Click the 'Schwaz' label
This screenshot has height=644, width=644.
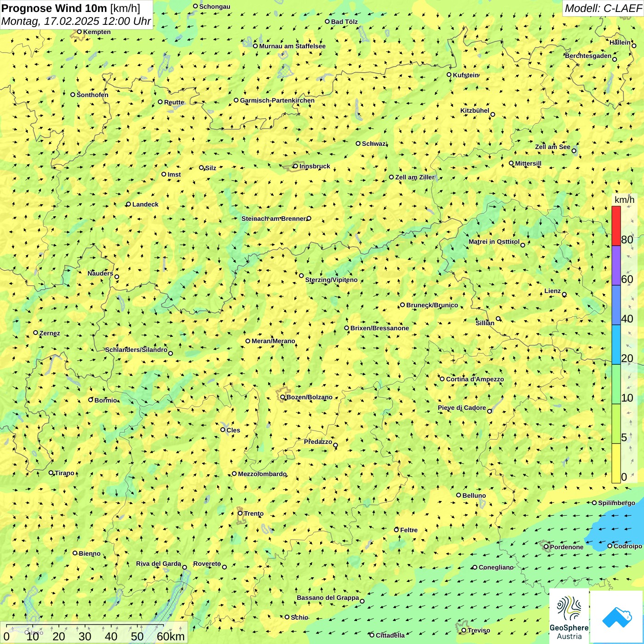374,144
